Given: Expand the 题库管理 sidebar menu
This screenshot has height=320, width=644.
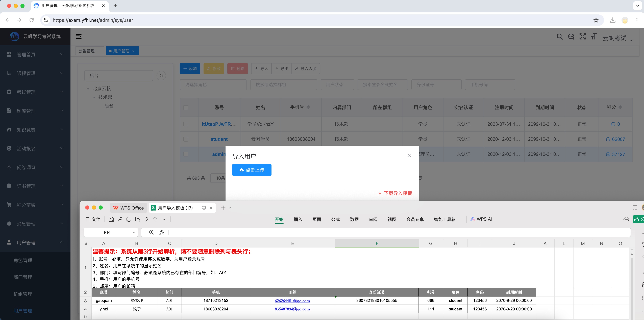Looking at the screenshot, I should point(35,111).
